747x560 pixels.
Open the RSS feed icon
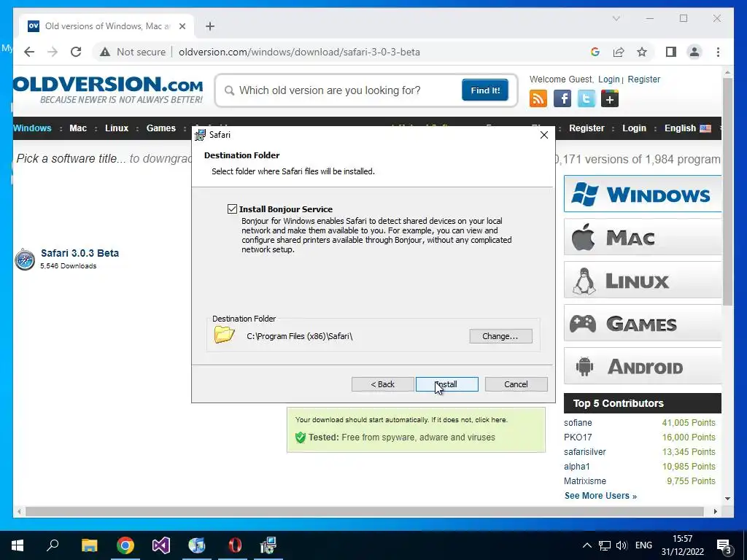click(538, 99)
